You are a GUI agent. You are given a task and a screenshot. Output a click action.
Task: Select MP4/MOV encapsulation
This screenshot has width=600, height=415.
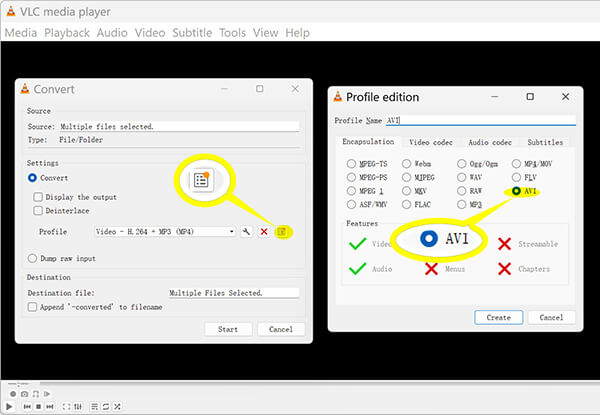point(516,164)
